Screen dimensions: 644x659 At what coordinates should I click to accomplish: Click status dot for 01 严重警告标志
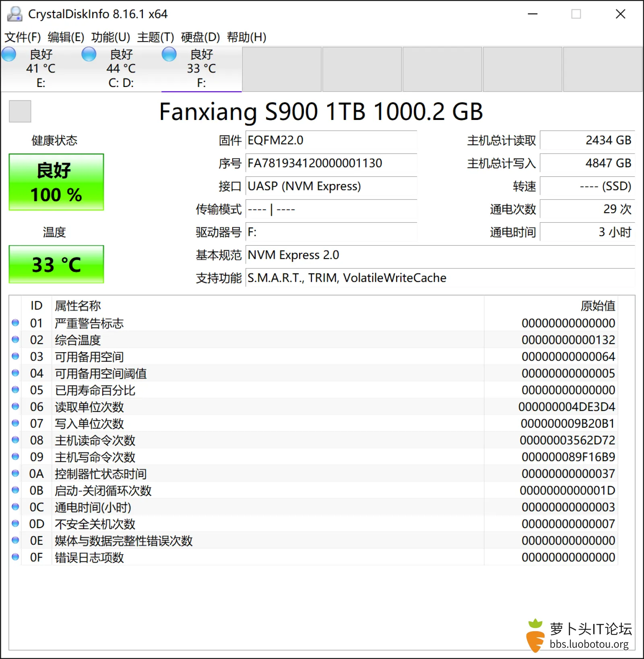(15, 323)
